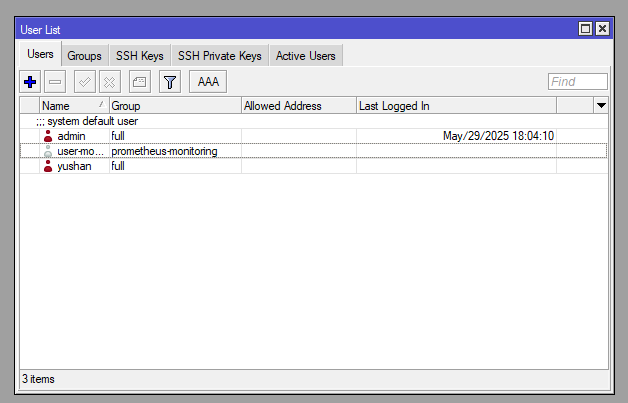Maximize the User List window
Viewport: 628px width, 403px height.
click(586, 29)
